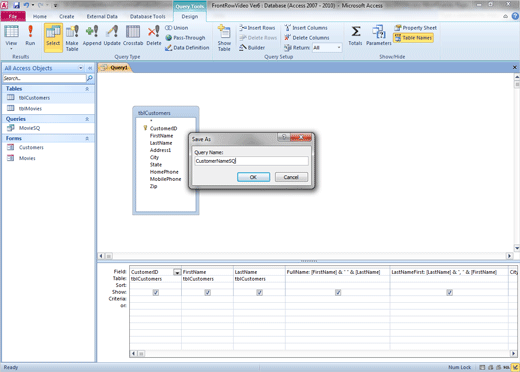520x372 pixels.
Task: Collapse the Queries group
Action: click(x=87, y=119)
